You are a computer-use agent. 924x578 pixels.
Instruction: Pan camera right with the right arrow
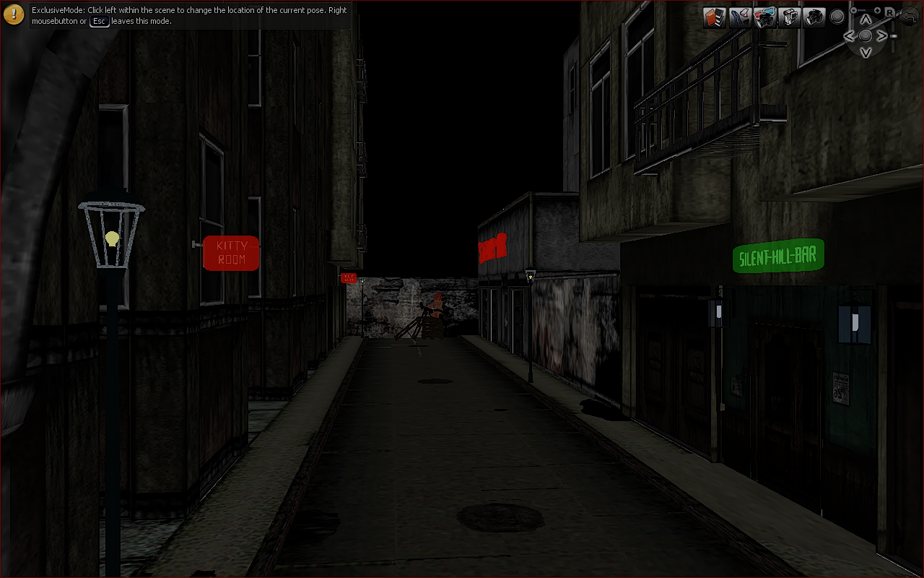point(882,35)
